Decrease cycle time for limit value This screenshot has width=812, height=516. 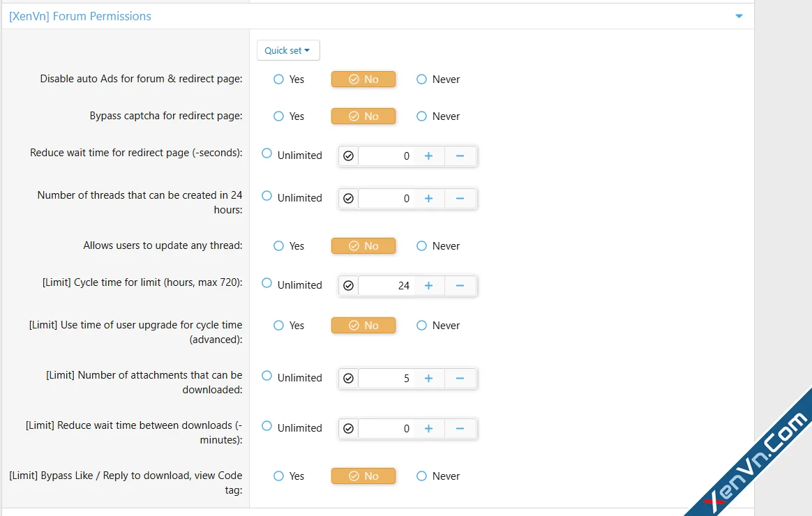click(460, 286)
